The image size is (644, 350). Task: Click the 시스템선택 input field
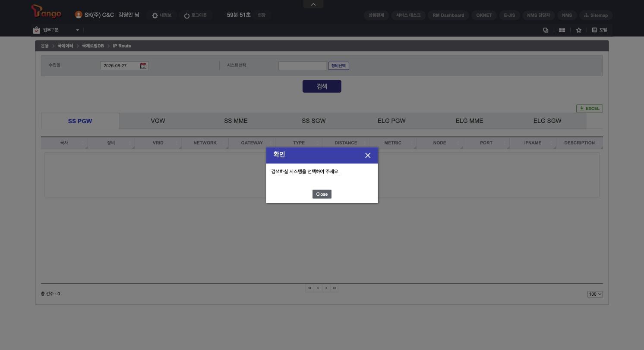click(x=303, y=66)
